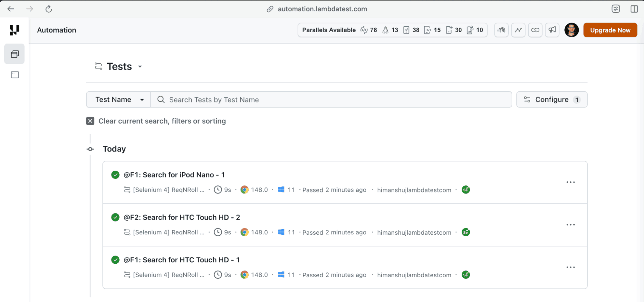
Task: Open Integrations via the link icon
Action: point(535,30)
